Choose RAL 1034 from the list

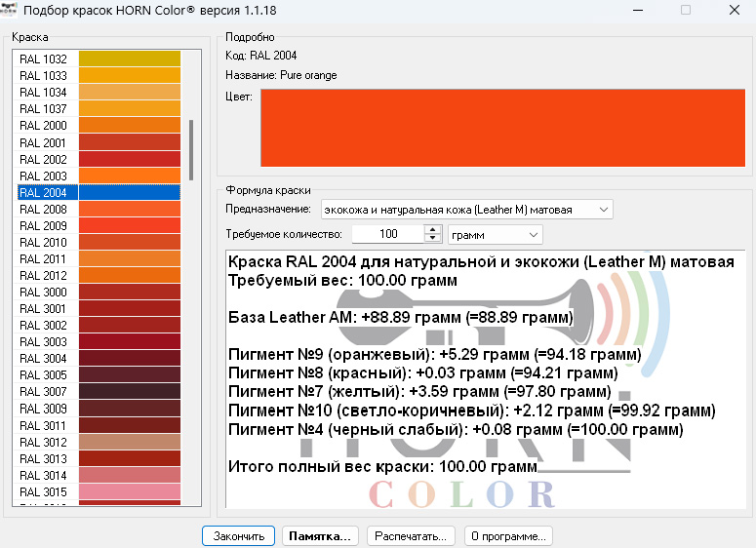pyautogui.click(x=99, y=92)
